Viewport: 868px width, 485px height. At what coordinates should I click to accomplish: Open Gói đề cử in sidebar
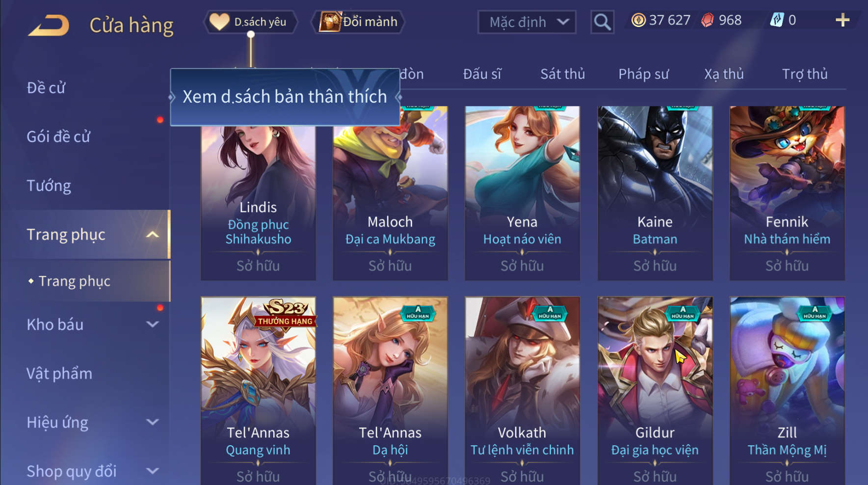(58, 136)
